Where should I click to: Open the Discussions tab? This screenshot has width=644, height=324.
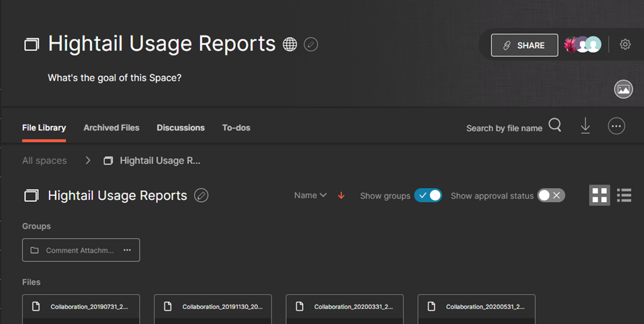180,128
